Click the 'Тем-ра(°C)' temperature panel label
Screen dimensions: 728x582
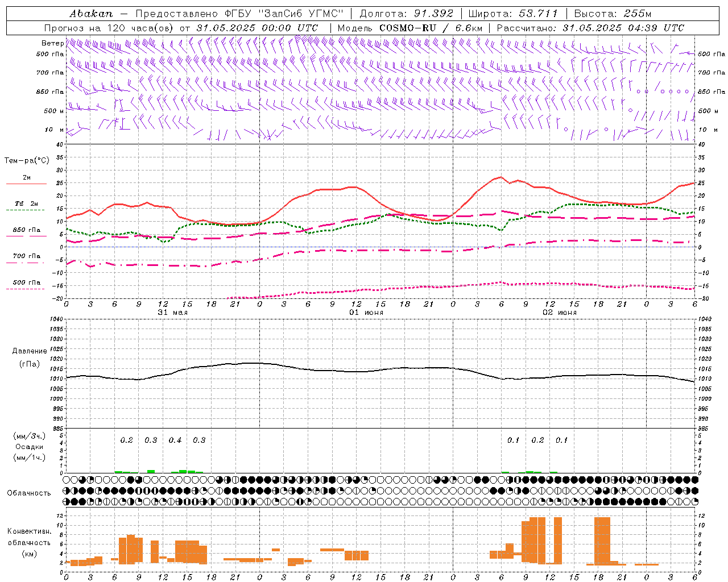[27, 161]
